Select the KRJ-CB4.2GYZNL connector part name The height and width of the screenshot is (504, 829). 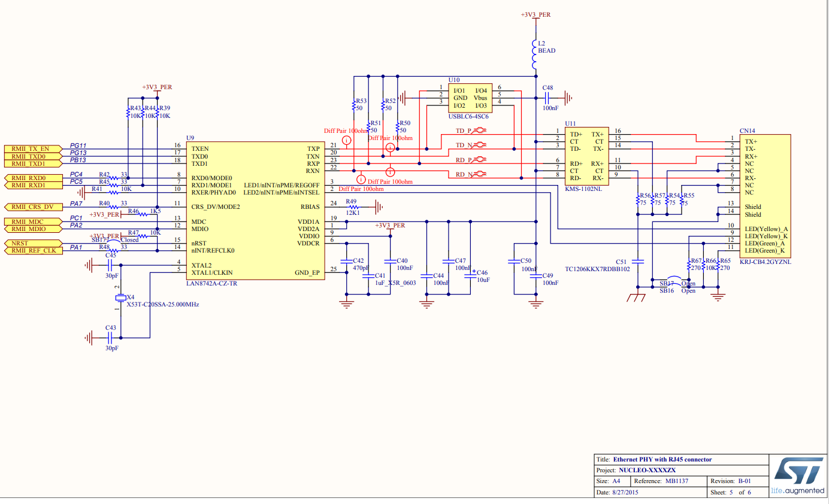(x=766, y=262)
